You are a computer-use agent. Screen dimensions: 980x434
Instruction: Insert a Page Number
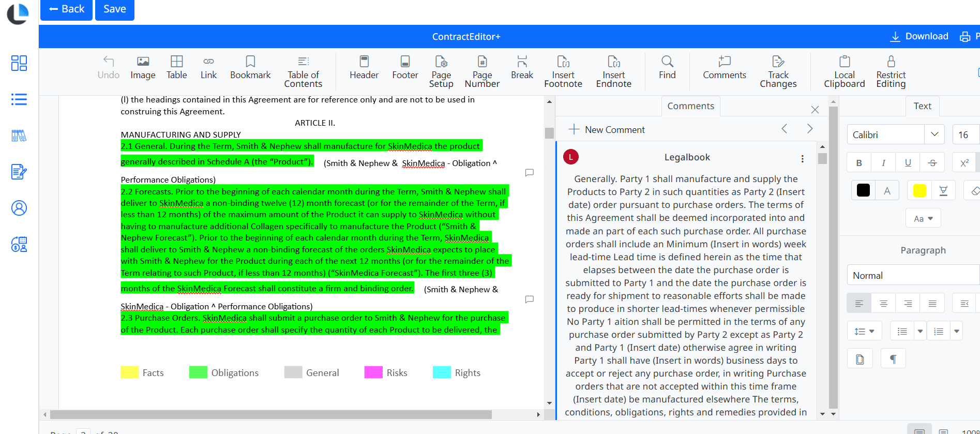click(x=482, y=72)
